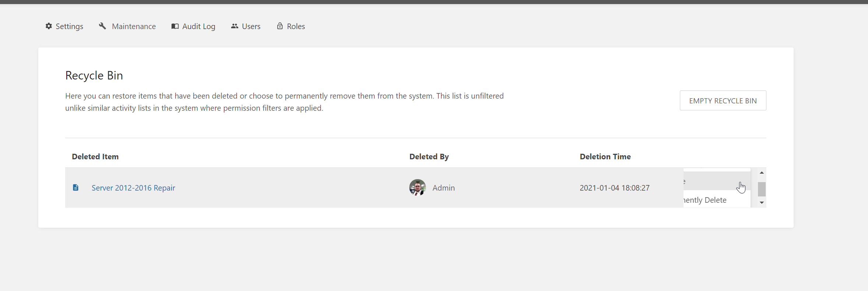
Task: Click the Deletion Time column header
Action: 605,156
